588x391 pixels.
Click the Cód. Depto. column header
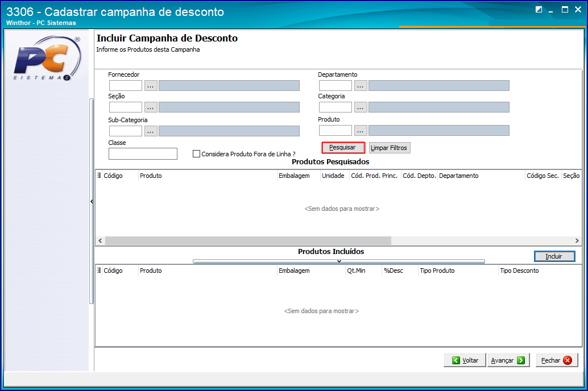coord(419,176)
